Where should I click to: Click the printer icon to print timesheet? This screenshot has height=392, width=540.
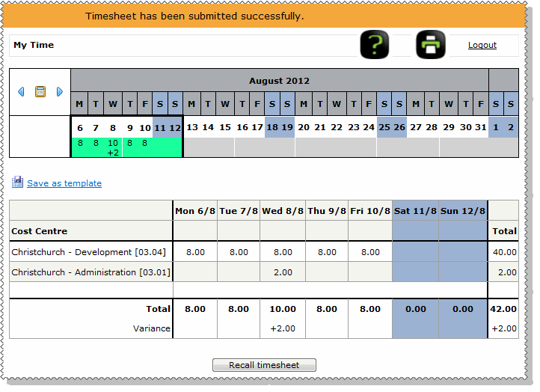431,45
